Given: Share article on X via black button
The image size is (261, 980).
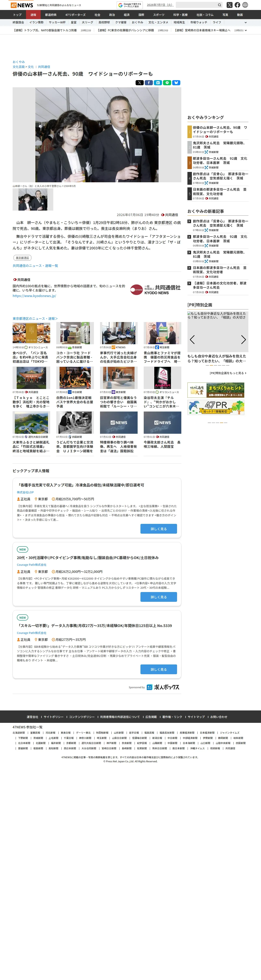Looking at the screenshot, I should (x=139, y=83).
